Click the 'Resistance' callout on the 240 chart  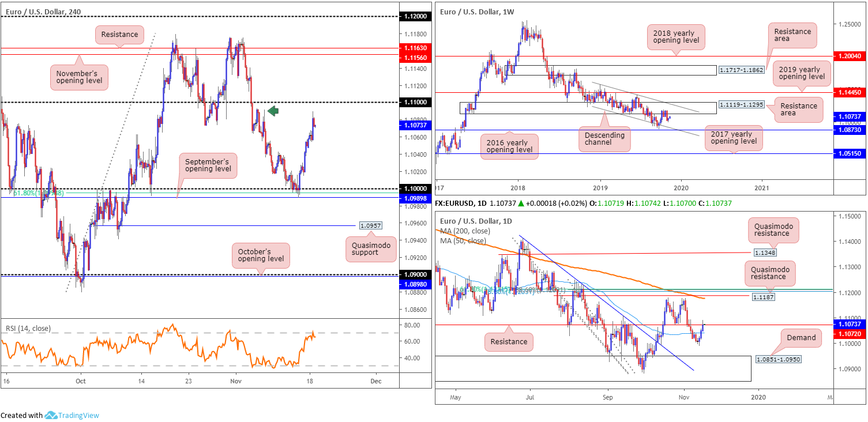pyautogui.click(x=119, y=34)
